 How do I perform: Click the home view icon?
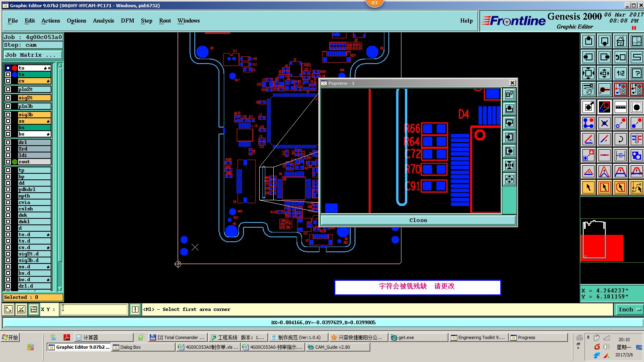click(621, 41)
